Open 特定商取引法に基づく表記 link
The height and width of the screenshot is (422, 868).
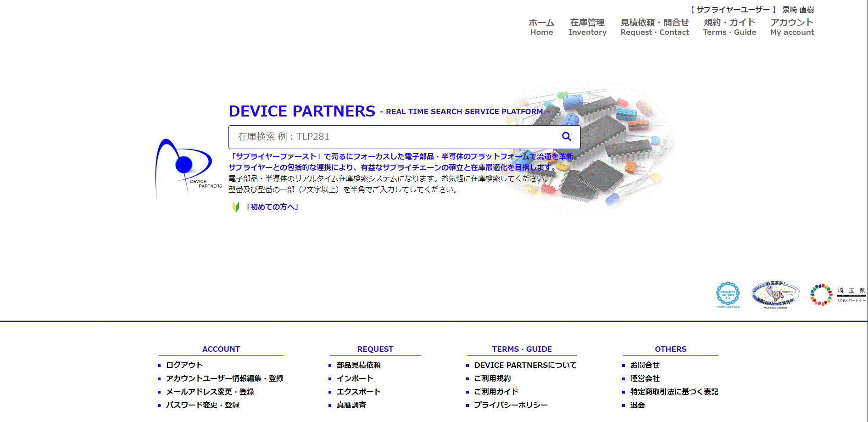674,392
